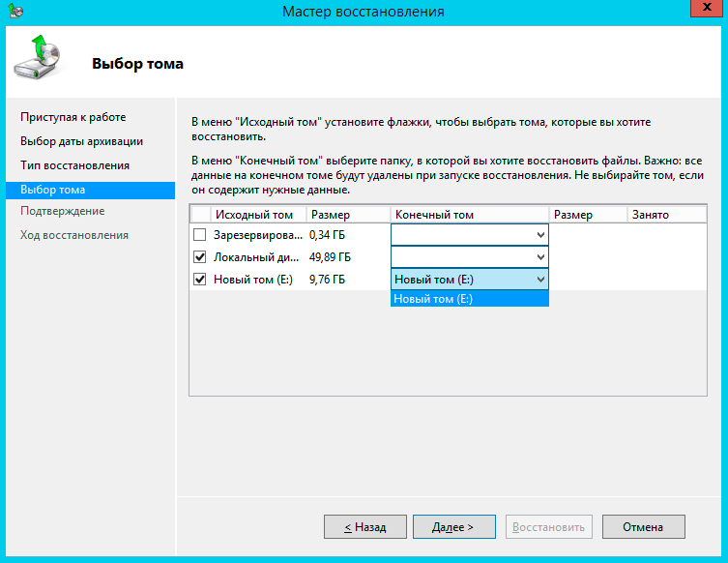Click the Конечный том column header
The height and width of the screenshot is (563, 728).
click(x=470, y=215)
